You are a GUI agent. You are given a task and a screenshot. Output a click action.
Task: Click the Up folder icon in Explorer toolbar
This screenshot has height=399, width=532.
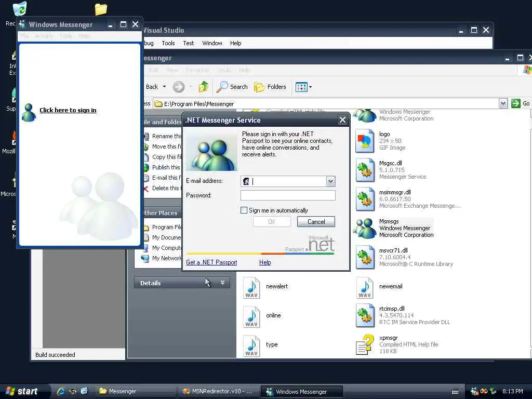[x=203, y=87]
